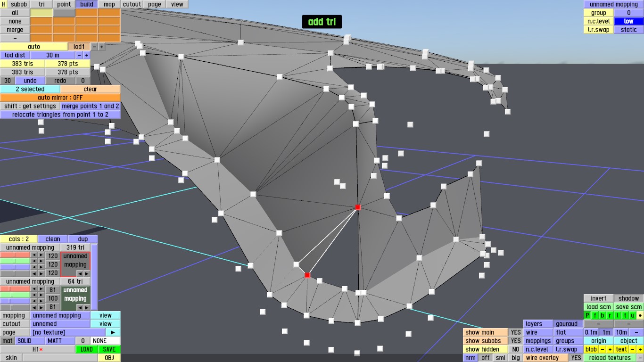Open the point tab
Viewport: 644px width, 362px height.
coord(64,4)
